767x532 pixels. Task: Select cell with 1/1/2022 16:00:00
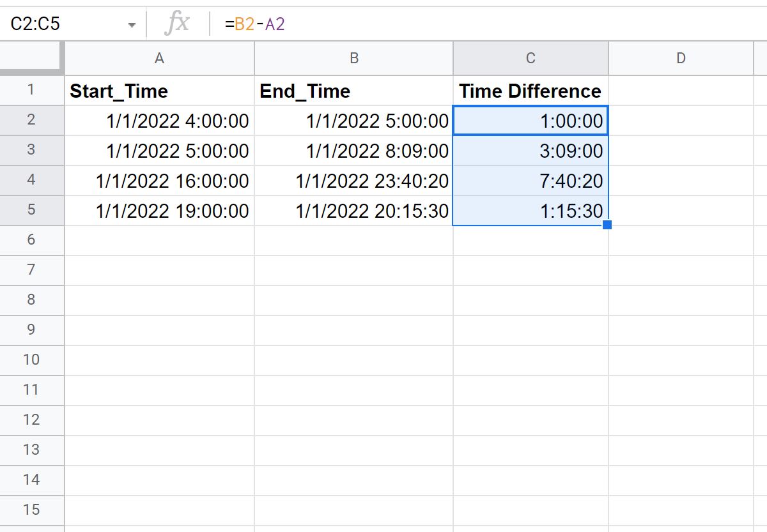point(159,180)
